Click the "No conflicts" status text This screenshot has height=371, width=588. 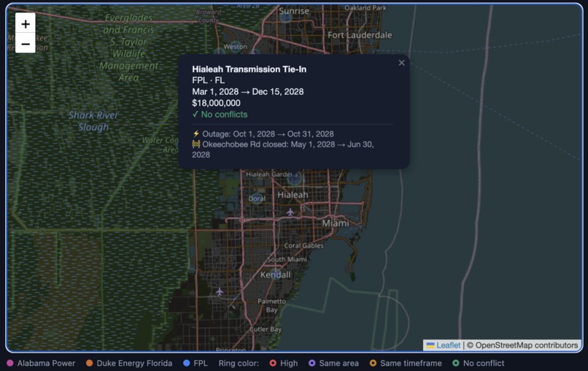point(224,114)
